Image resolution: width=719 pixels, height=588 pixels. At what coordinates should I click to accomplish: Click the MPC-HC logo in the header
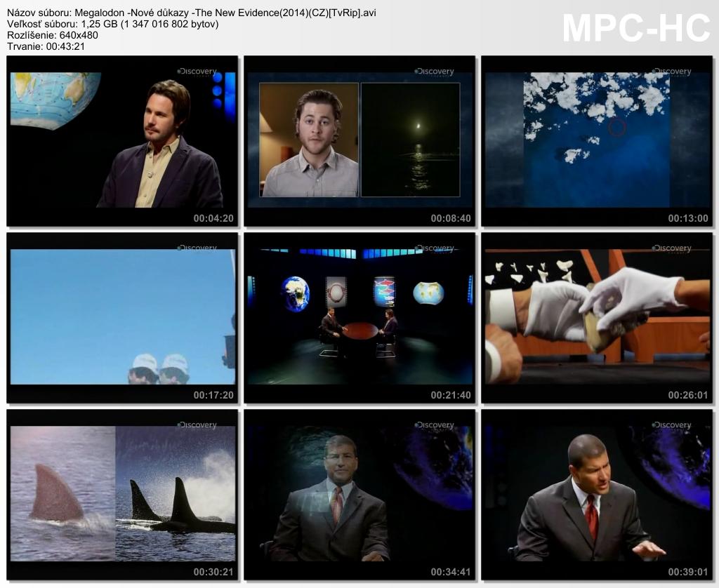click(636, 28)
